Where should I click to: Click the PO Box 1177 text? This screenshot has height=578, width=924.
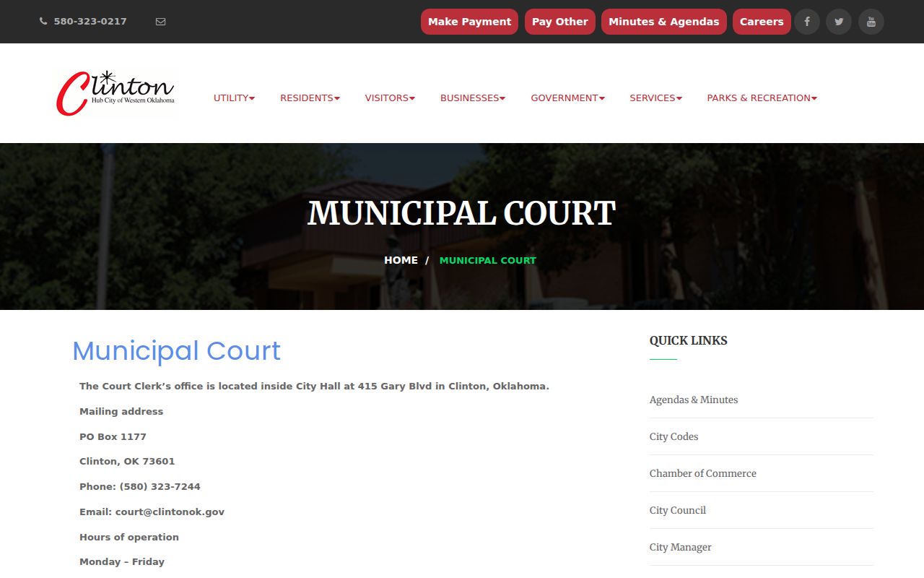tap(113, 437)
